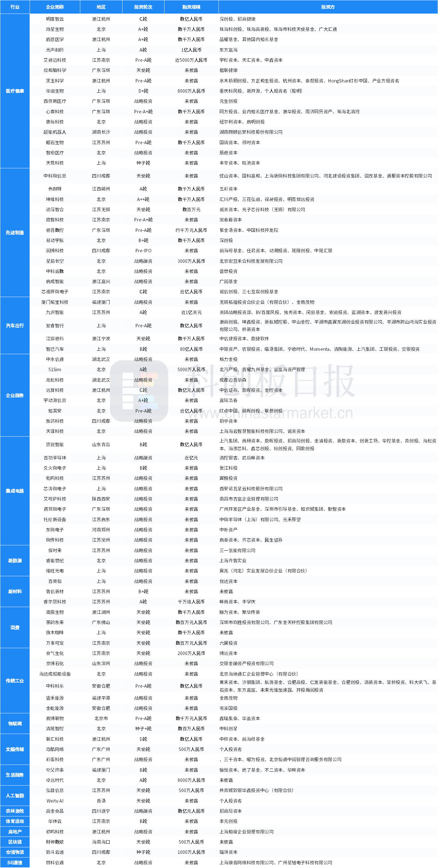This screenshot has width=438, height=868.
Task: Select company name 坤维科技
Action: click(55, 199)
